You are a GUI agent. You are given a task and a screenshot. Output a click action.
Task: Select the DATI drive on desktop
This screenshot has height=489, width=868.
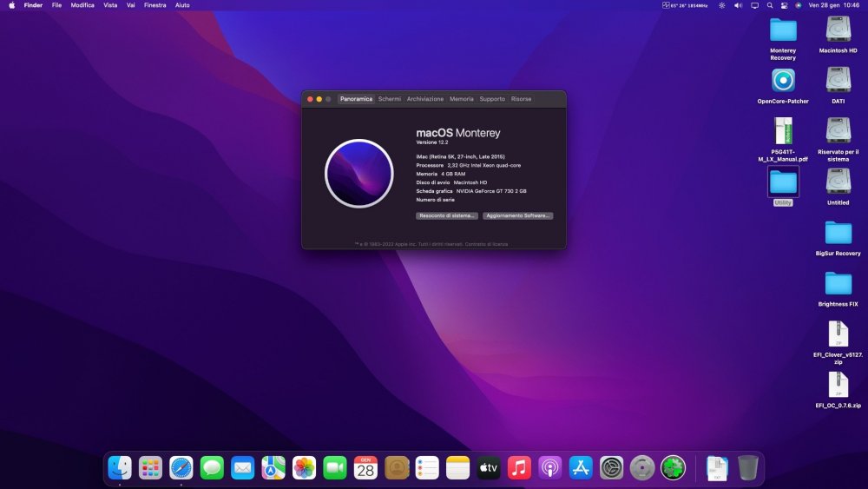point(838,80)
